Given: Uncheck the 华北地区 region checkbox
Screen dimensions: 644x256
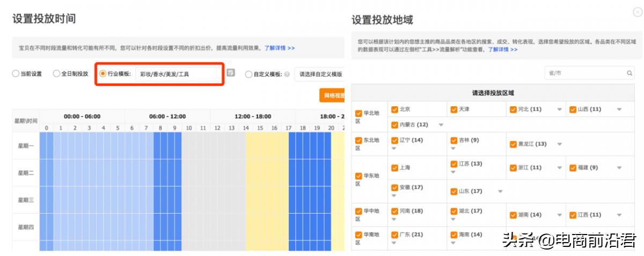Looking at the screenshot, I should (x=358, y=113).
